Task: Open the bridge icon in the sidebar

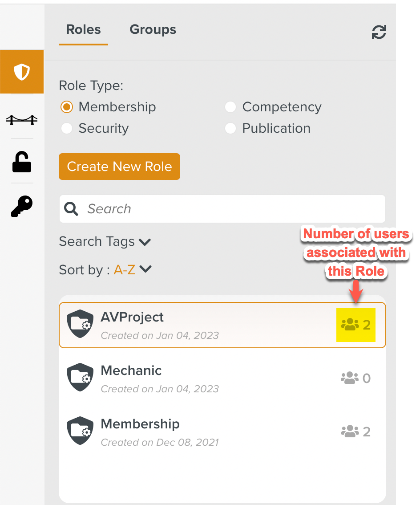Action: (22, 119)
